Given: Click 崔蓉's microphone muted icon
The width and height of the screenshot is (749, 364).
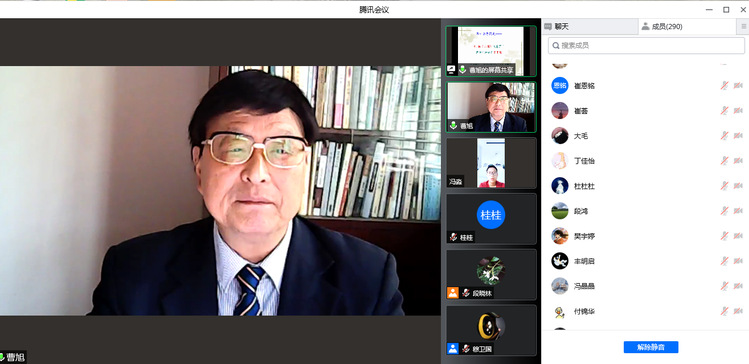Looking at the screenshot, I should tap(725, 110).
